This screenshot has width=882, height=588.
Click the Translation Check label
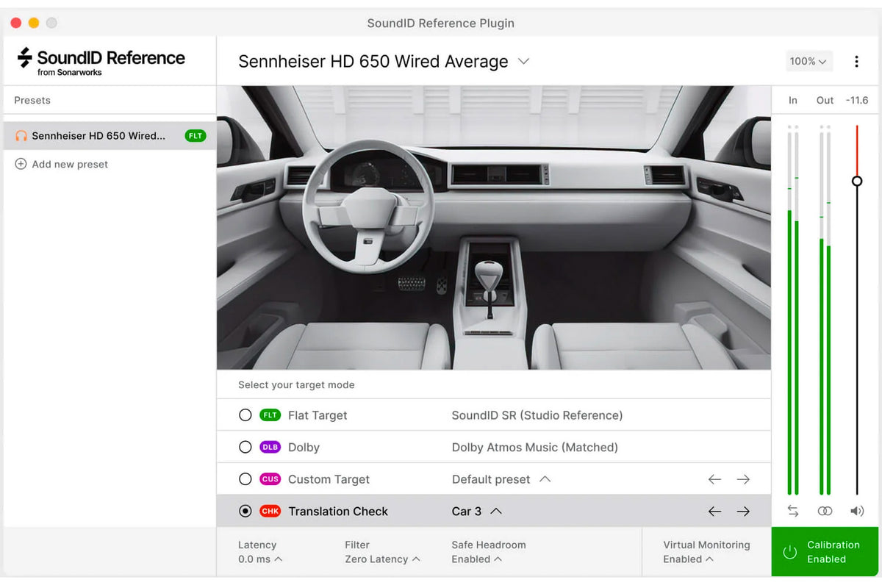338,511
